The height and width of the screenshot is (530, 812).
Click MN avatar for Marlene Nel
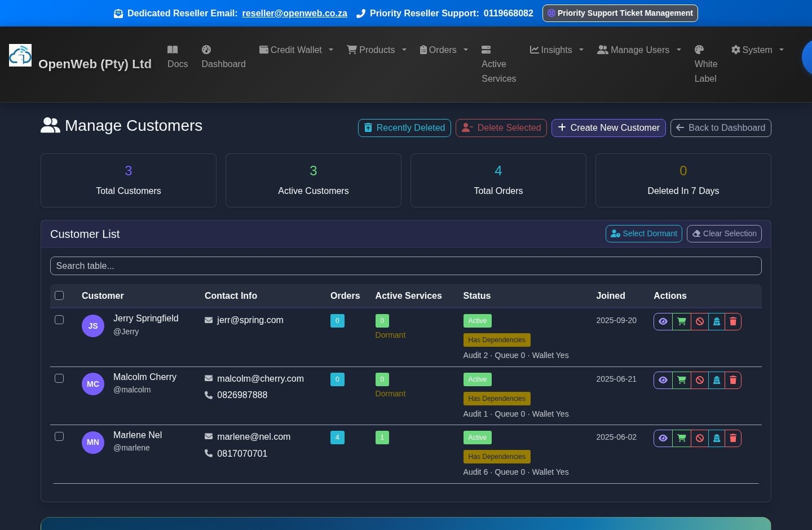pyautogui.click(x=93, y=442)
